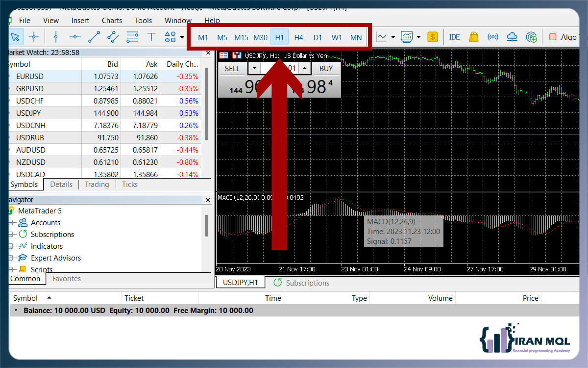Select MetaTrader 5 root in Navigator

tap(40, 211)
